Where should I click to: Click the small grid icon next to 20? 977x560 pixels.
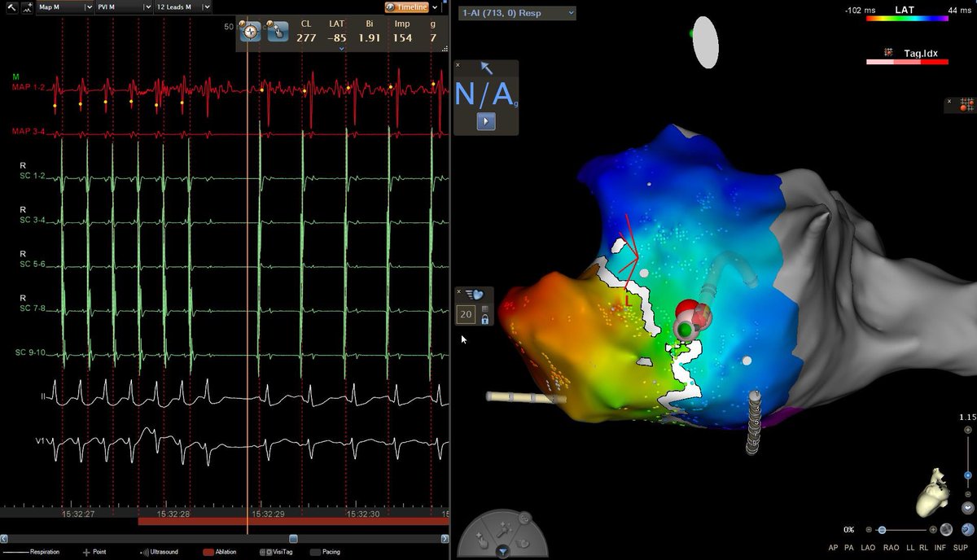485,309
